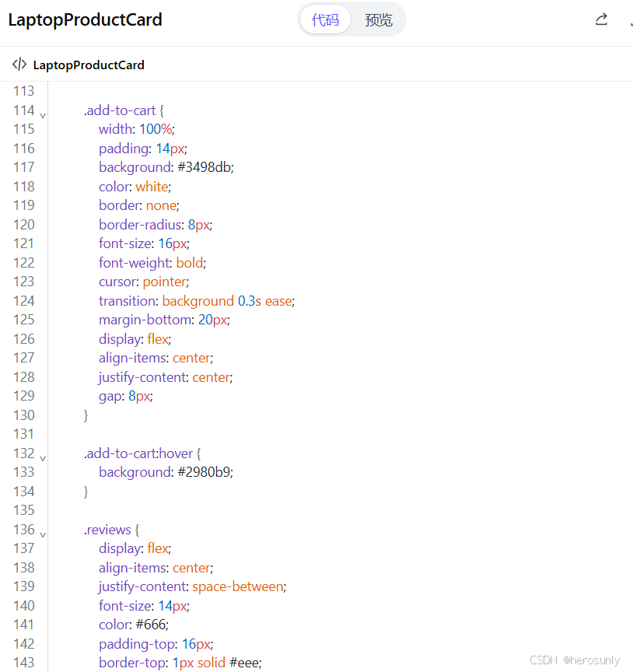Click the '.add-to-cart {' selector text

124,110
